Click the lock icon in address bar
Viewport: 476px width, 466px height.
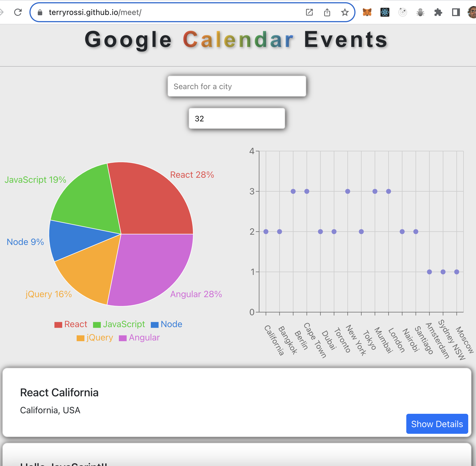click(x=40, y=12)
